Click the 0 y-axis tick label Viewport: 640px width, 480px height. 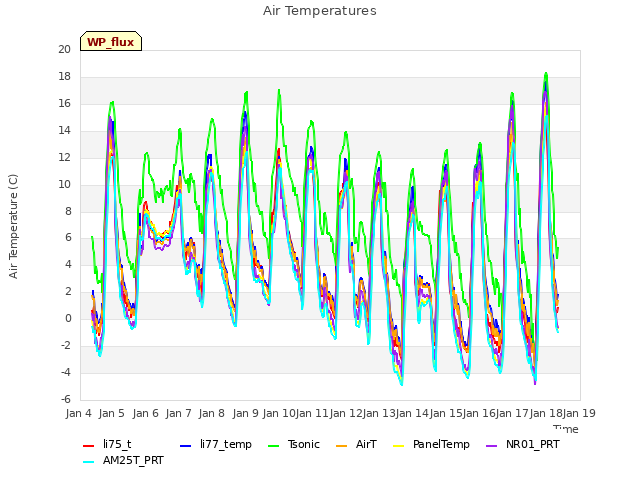pos(68,318)
